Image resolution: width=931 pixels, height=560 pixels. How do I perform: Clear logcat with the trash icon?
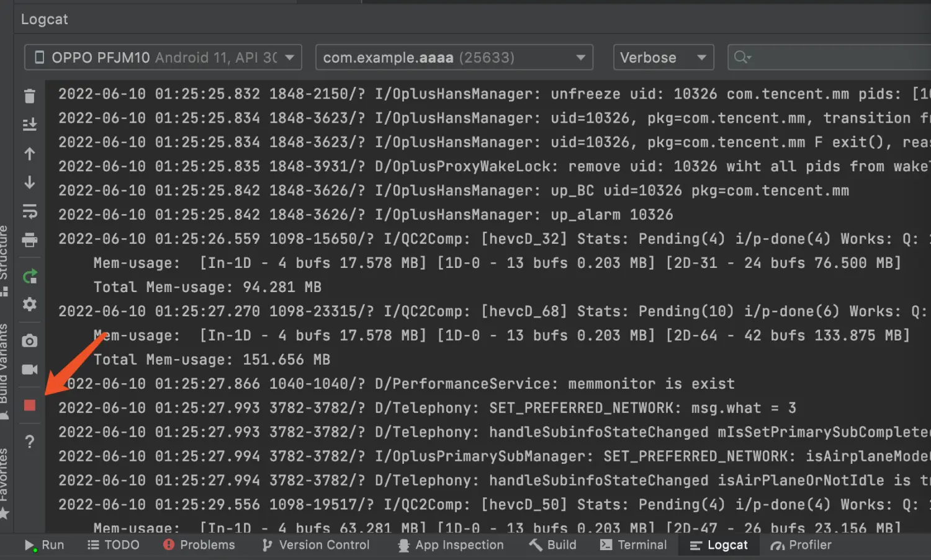[x=29, y=96]
